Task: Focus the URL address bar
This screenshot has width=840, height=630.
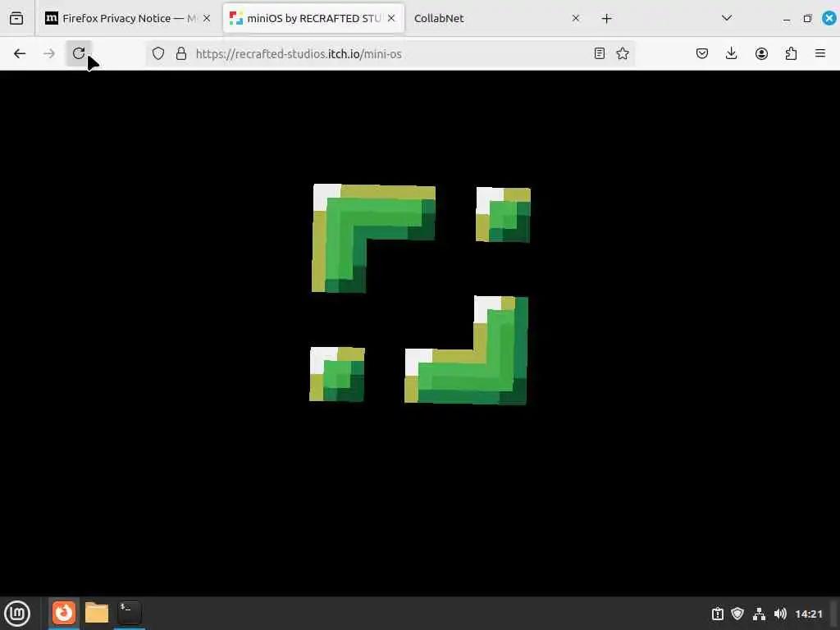Action: coord(390,53)
